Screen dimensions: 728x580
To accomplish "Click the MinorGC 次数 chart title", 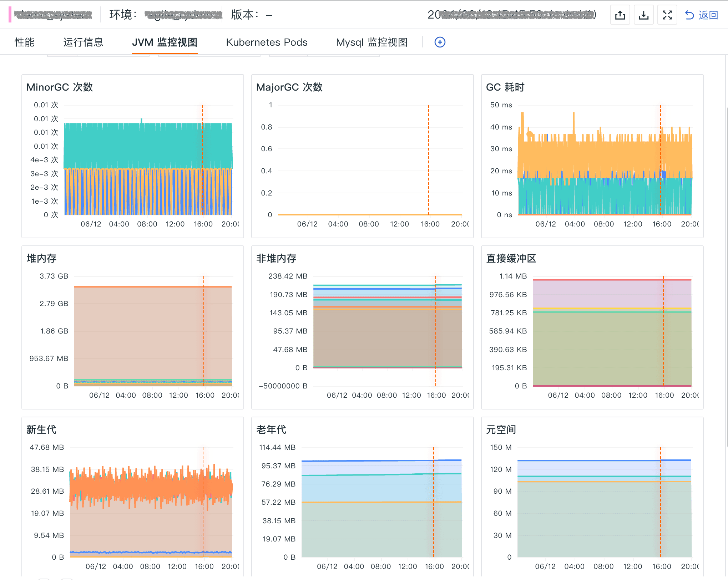I will [60, 87].
